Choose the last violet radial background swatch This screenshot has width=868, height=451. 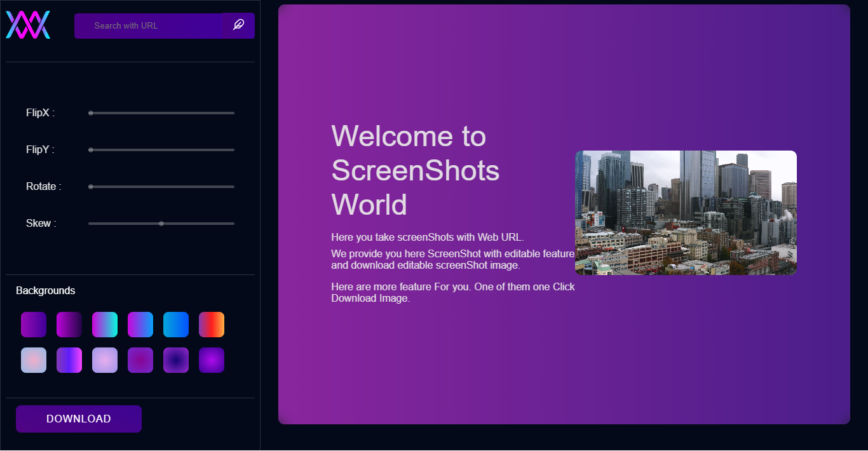[212, 360]
